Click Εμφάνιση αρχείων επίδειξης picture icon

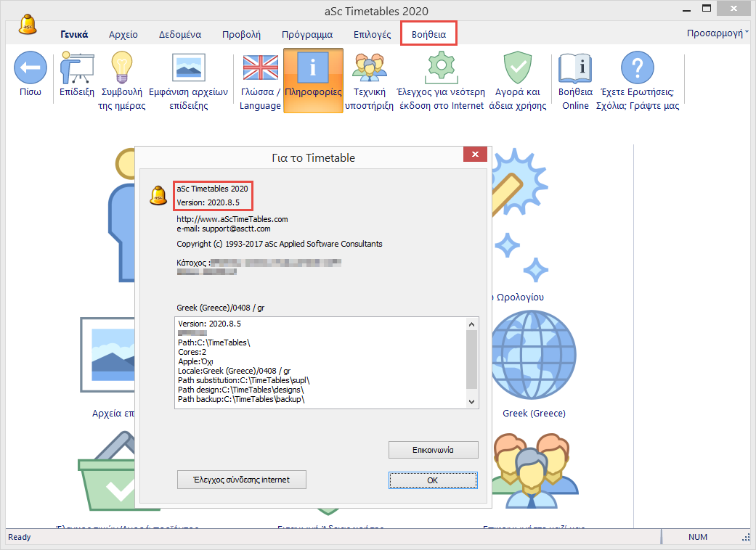pos(188,69)
